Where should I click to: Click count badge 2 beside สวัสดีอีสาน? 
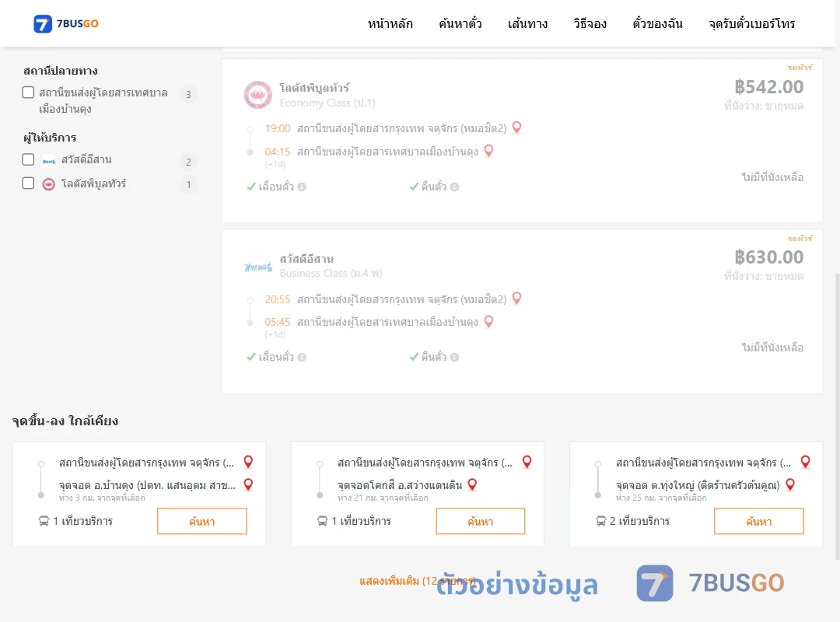coord(188,162)
